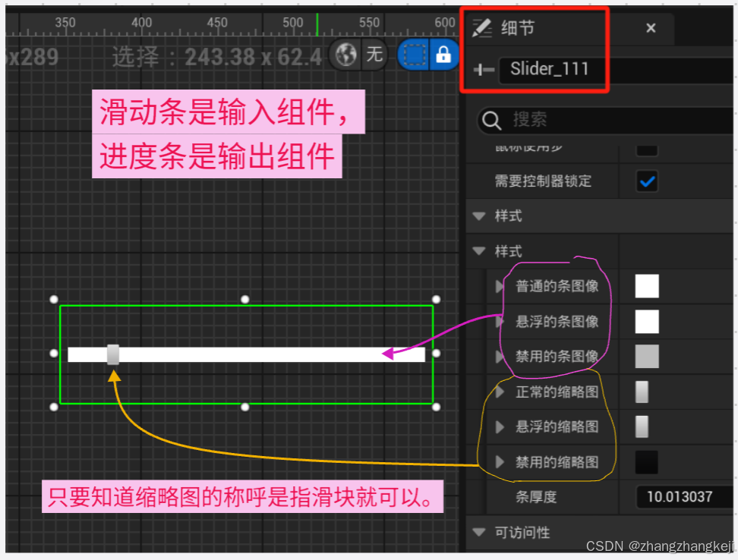738x560 pixels.
Task: Click the magnifier icon in the search bar
Action: [491, 120]
